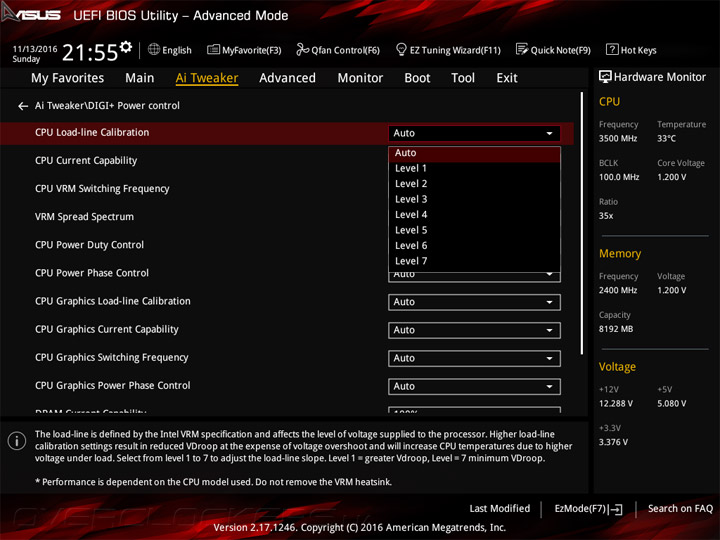Open CPU Graphics Power Phase Control dropdown
Viewport: 720px width, 540px height.
click(x=474, y=387)
